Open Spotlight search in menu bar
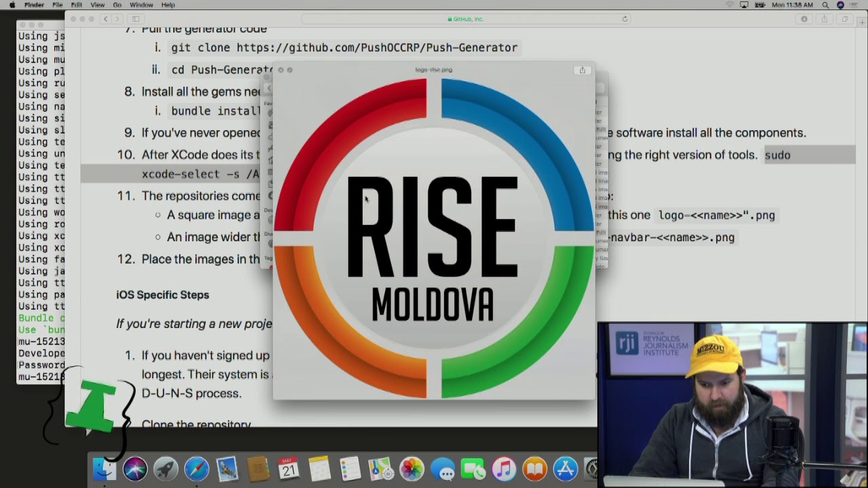The width and height of the screenshot is (868, 488). pos(825,5)
